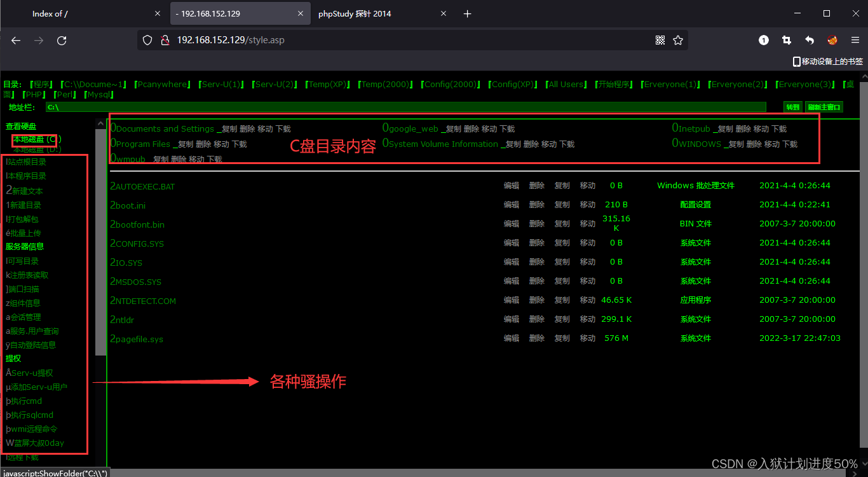This screenshot has height=477, width=868.
Task: Open the 【Serv-U(1)】 directory shortcut
Action: 220,85
